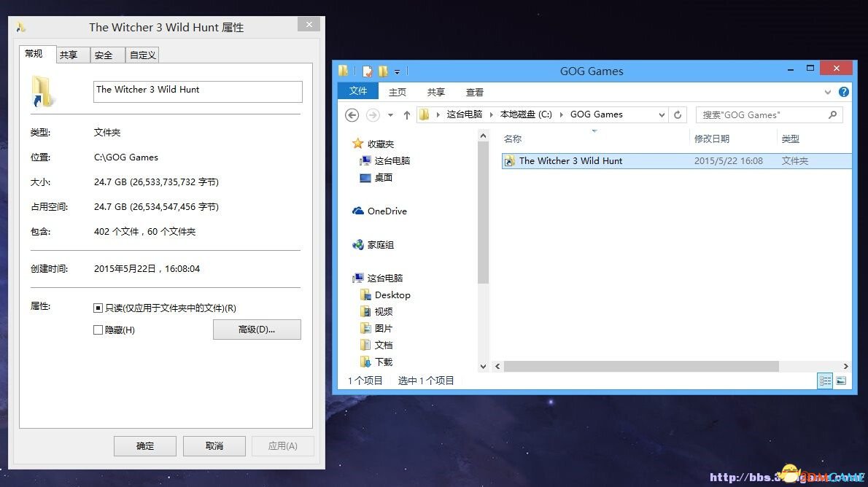Expand the breadcrumb arrow before 本地磁盘 (C:)
This screenshot has height=487, width=868.
491,114
